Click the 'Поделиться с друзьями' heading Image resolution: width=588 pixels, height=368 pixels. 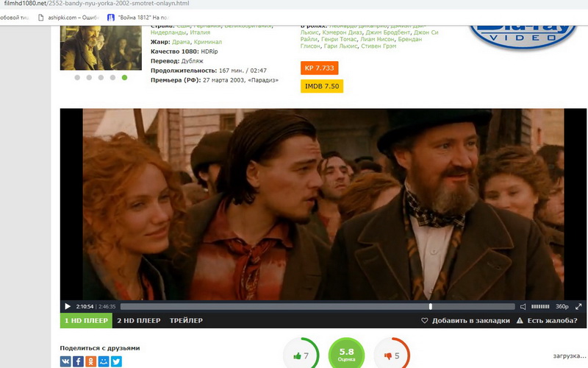[x=100, y=348]
